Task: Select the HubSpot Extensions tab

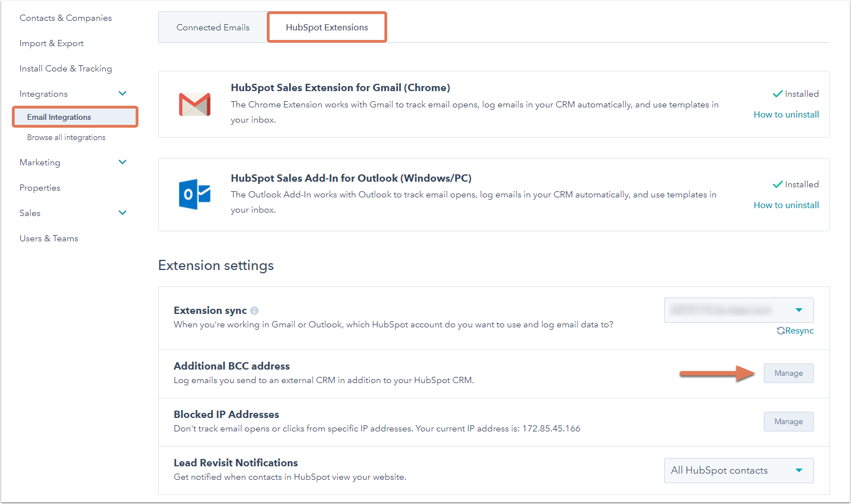Action: [327, 28]
